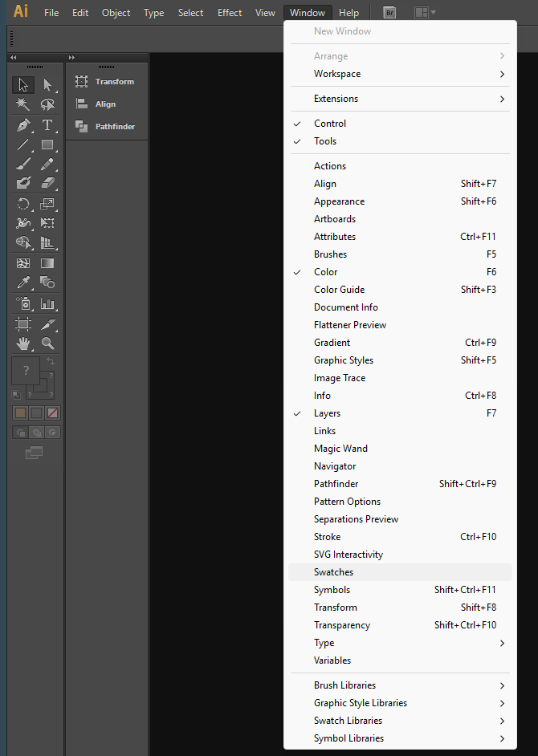Click the Illustrator Ai logo
The image size is (538, 756).
coord(21,11)
